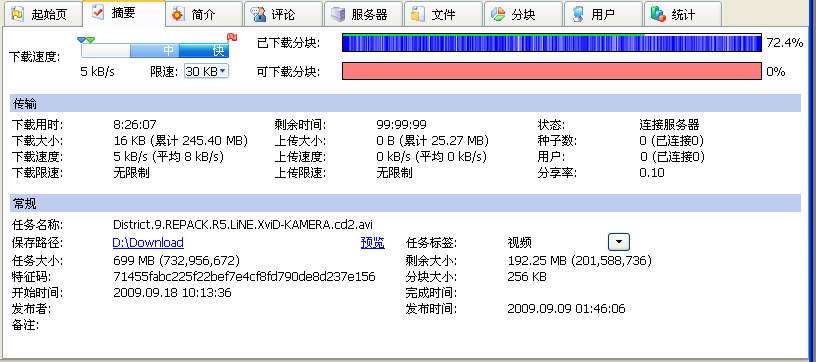Image resolution: width=816 pixels, height=362 pixels.
Task: Click the 传输 section header
Action: pyautogui.click(x=405, y=104)
